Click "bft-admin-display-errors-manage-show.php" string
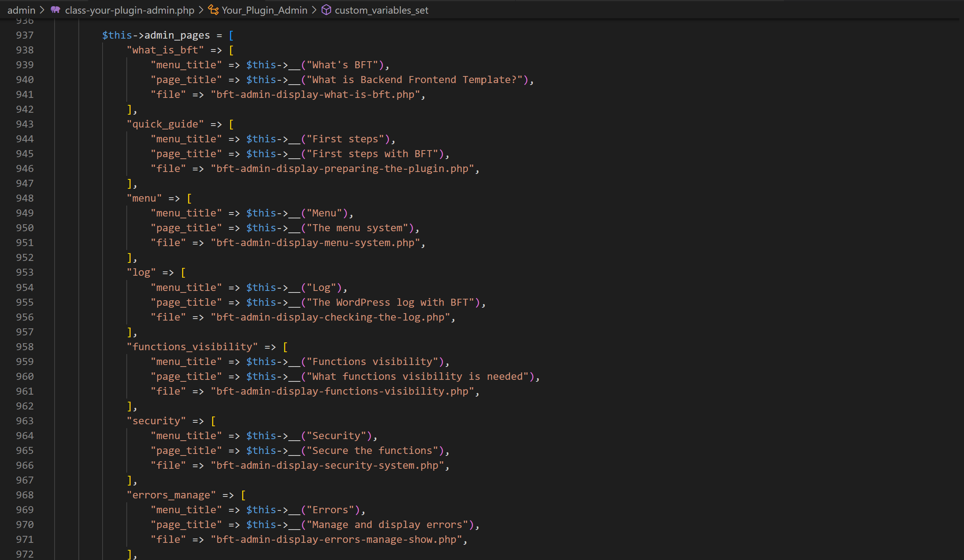This screenshot has height=560, width=964. [x=337, y=539]
